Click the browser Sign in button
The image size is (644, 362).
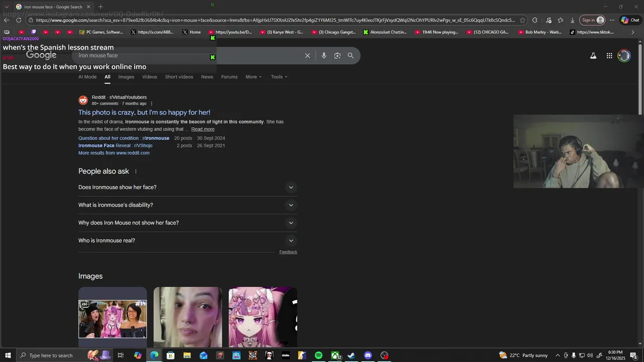(593, 20)
